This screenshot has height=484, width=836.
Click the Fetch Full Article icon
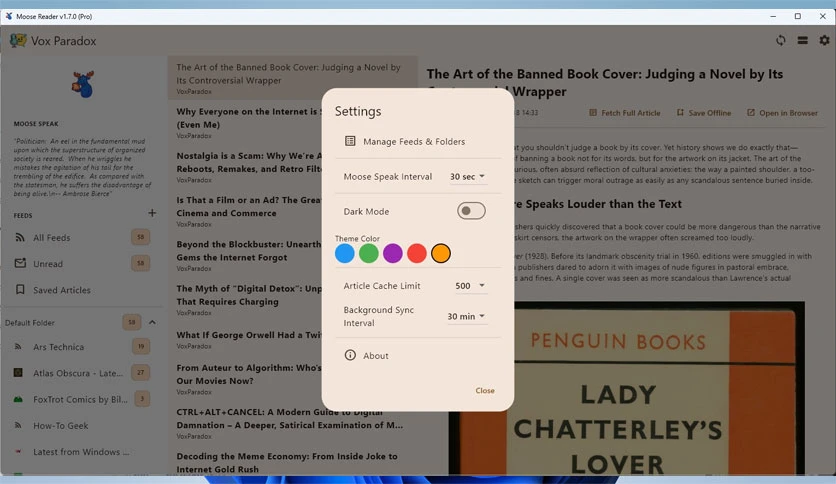pyautogui.click(x=593, y=112)
